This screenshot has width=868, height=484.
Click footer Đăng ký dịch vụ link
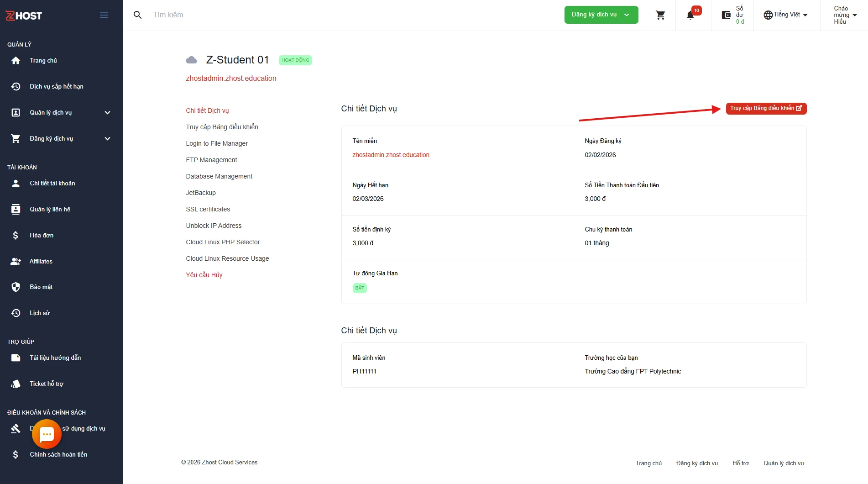(x=697, y=463)
